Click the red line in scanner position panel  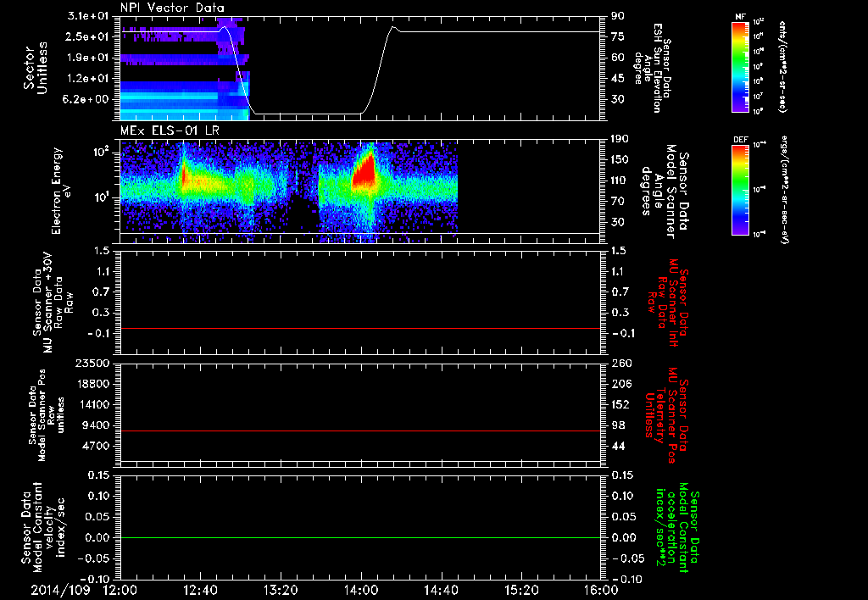click(360, 431)
